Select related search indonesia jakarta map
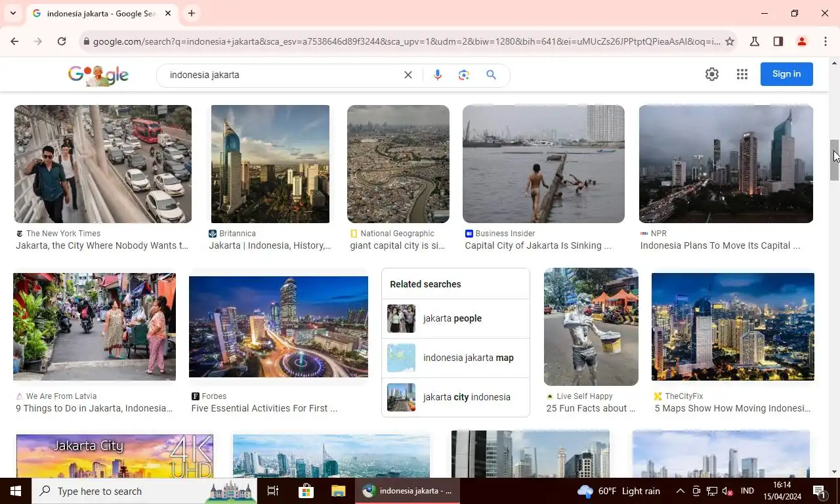Image resolution: width=840 pixels, height=504 pixels. (455, 358)
